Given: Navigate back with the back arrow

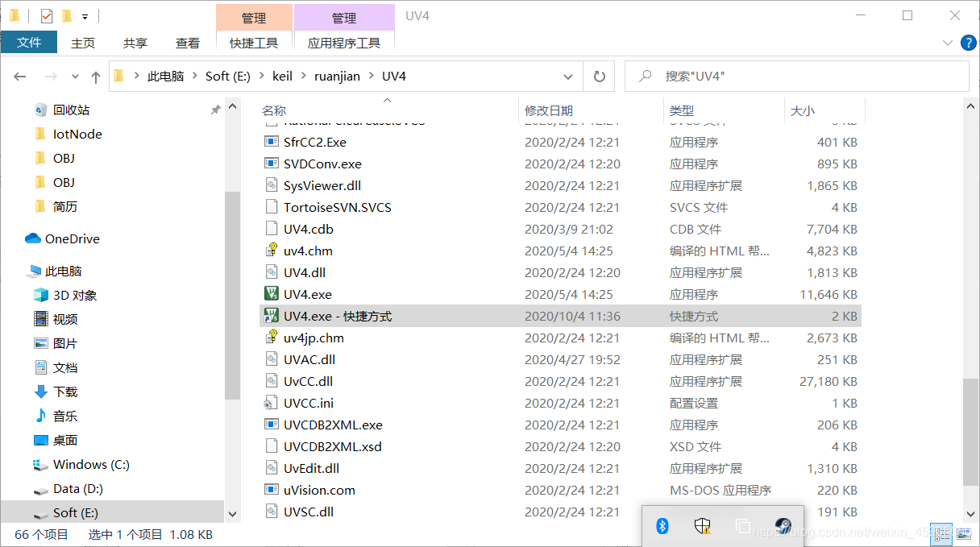Looking at the screenshot, I should (20, 77).
